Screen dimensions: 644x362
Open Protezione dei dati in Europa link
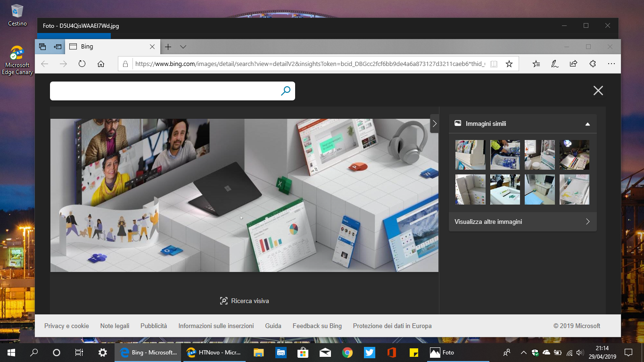392,326
